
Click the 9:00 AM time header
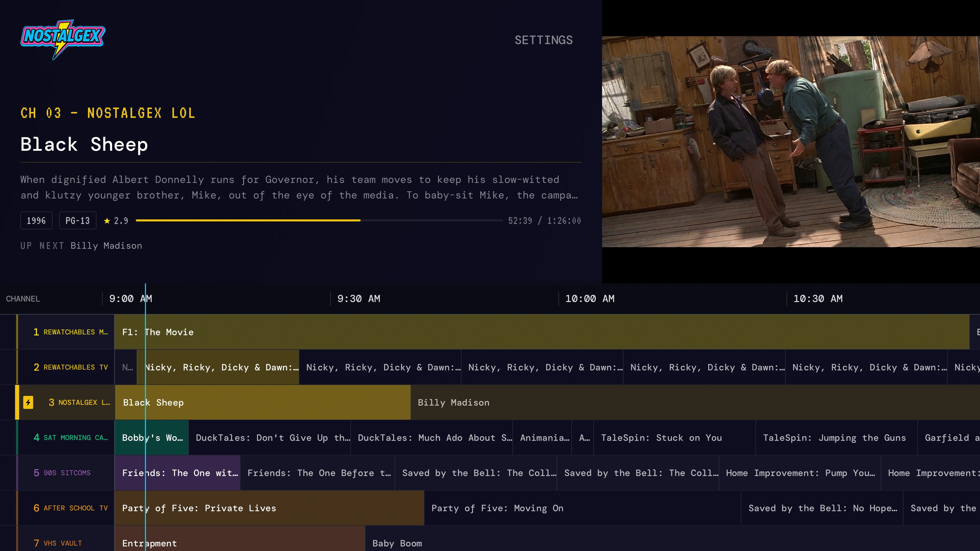[x=130, y=299]
